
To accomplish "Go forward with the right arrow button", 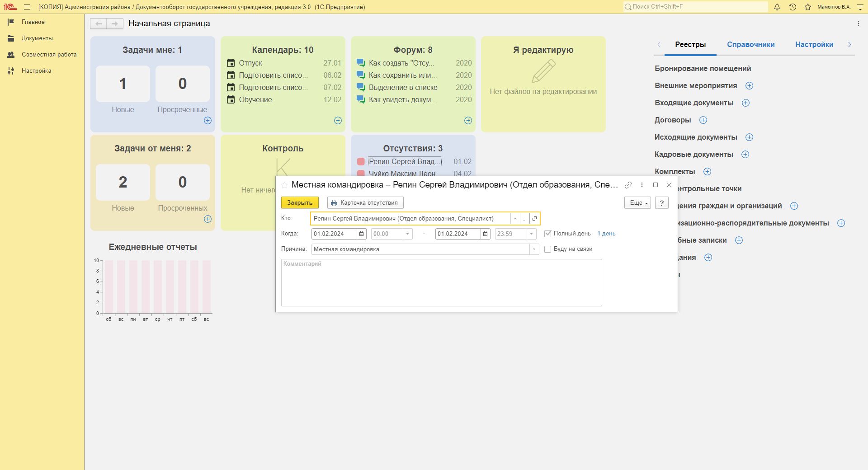I will click(115, 23).
